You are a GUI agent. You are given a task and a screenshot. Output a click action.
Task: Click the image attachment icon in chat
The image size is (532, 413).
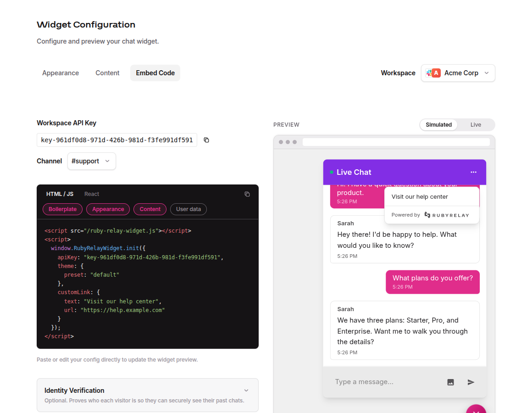coord(450,382)
